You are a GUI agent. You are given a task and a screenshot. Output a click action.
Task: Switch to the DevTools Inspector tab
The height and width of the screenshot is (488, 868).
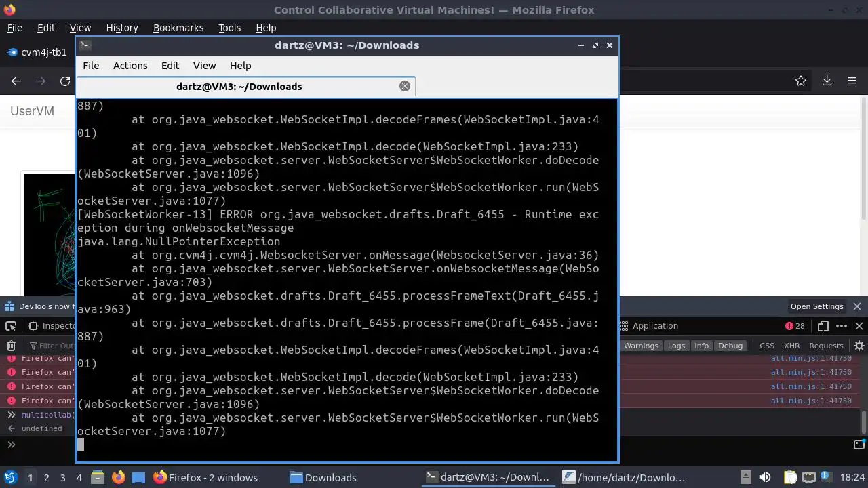pyautogui.click(x=52, y=326)
